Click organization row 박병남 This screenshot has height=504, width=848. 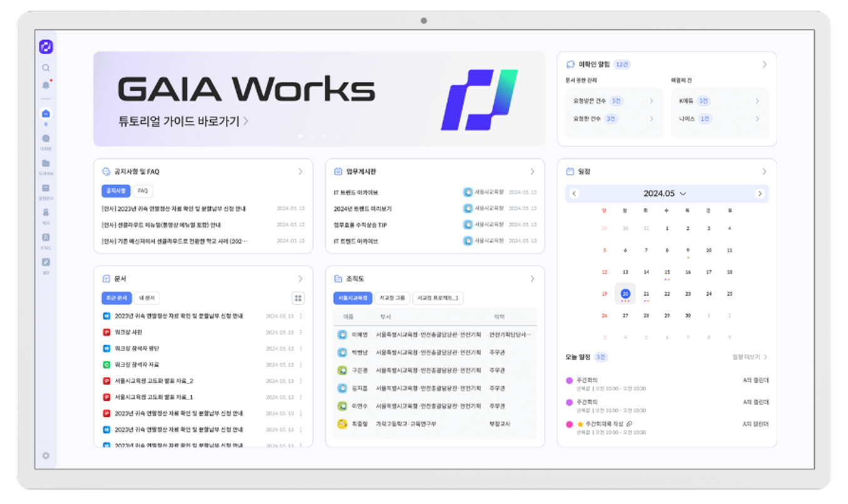click(435, 353)
